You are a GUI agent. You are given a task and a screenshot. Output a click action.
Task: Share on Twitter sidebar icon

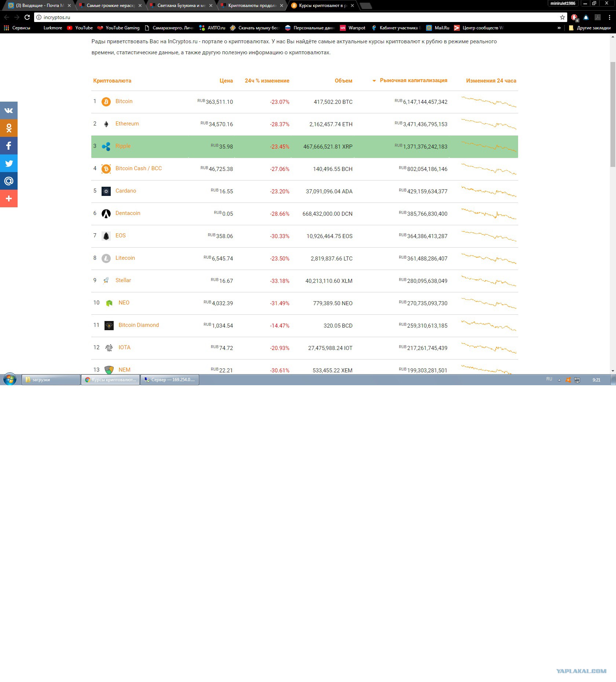[9, 163]
